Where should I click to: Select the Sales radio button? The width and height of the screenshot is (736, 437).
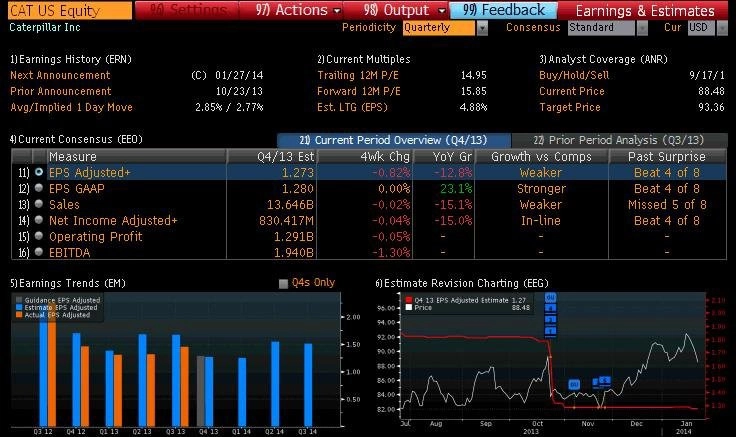coord(39,204)
